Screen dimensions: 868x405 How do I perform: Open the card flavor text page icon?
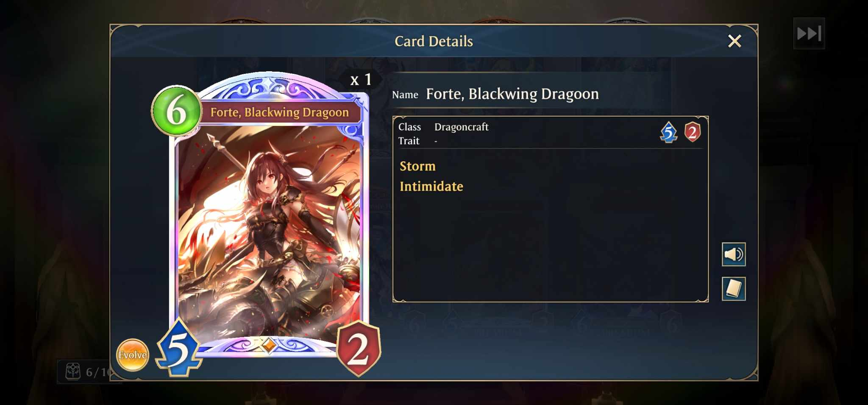click(x=734, y=289)
